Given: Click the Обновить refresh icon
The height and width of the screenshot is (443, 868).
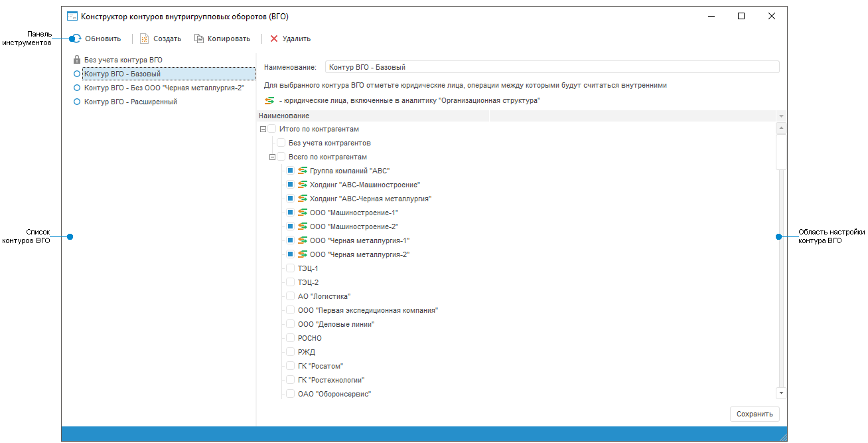Looking at the screenshot, I should (x=77, y=39).
